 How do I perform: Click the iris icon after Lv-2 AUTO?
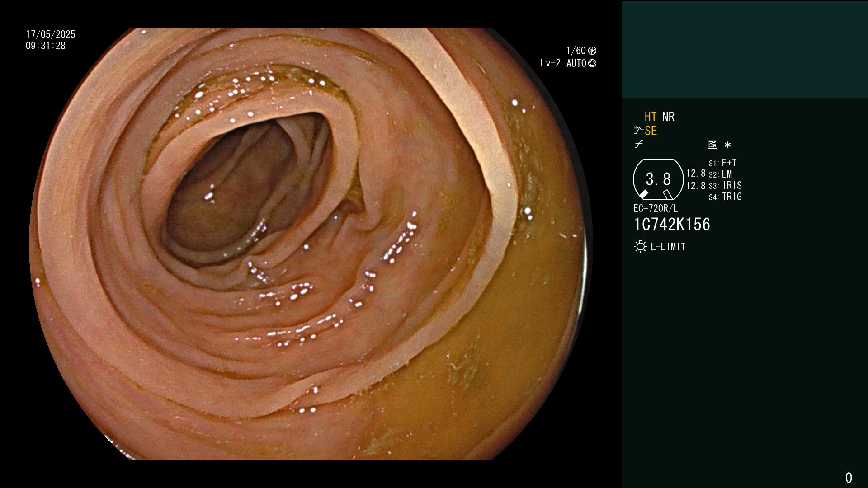tap(592, 63)
